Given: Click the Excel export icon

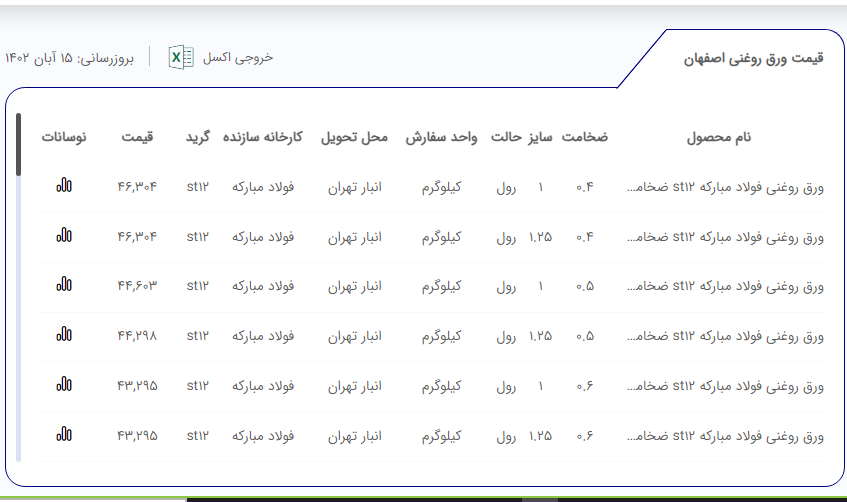Looking at the screenshot, I should pos(181,58).
